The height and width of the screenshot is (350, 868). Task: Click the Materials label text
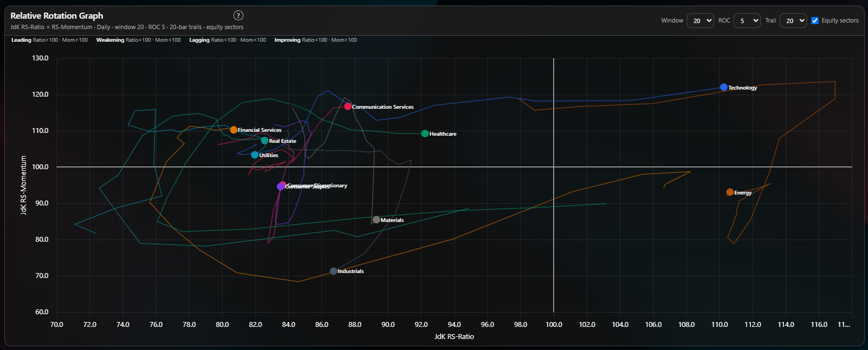pos(392,220)
